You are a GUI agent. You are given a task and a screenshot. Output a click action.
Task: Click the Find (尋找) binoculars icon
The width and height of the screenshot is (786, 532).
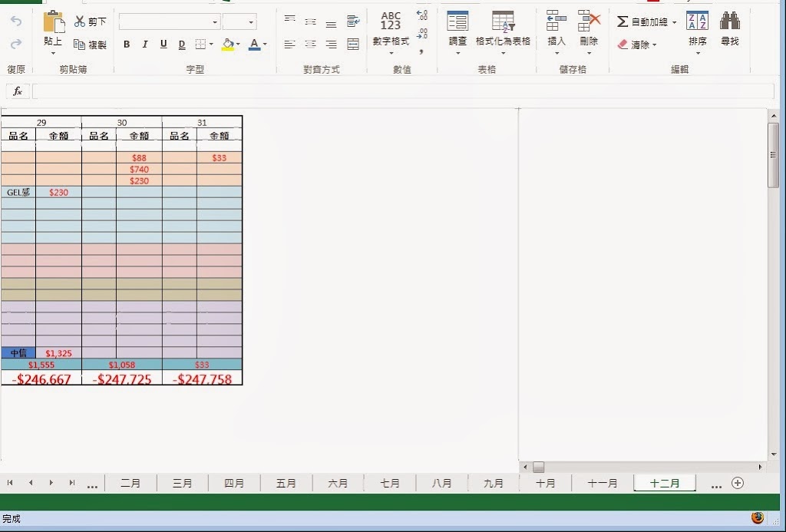coord(729,21)
